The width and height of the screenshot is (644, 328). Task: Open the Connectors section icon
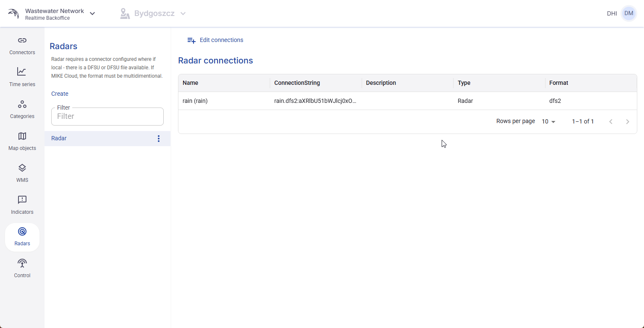click(22, 40)
